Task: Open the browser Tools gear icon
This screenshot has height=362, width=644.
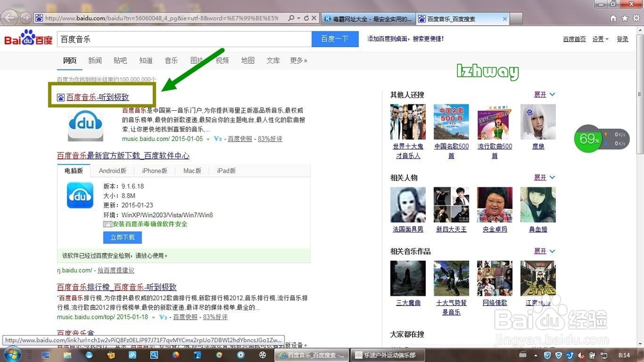Action: coord(636,18)
